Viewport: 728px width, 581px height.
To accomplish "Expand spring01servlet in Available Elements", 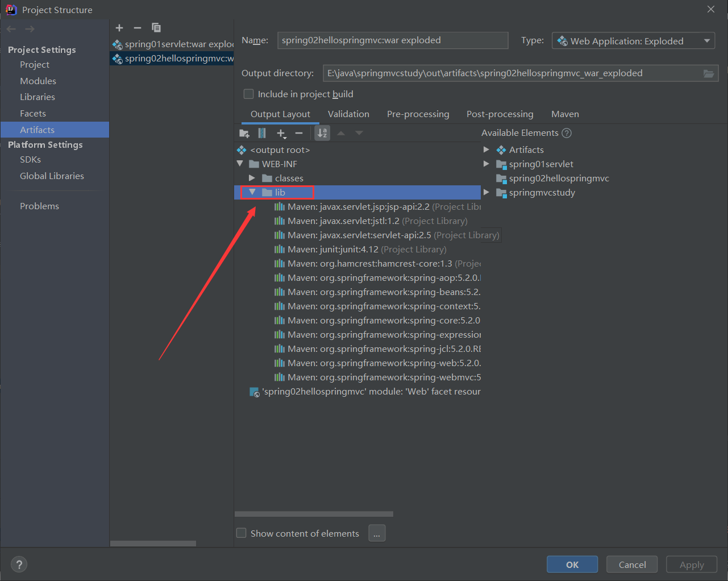I will 486,164.
